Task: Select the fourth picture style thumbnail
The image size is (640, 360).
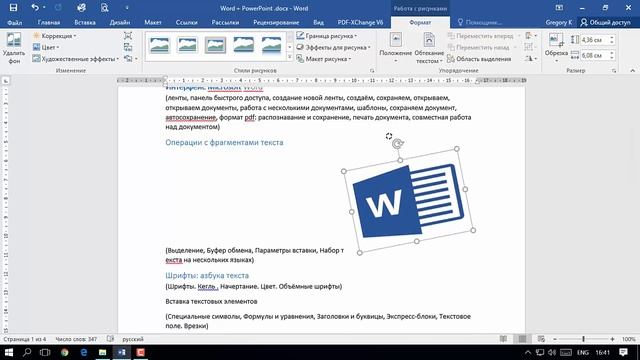Action: point(244,45)
